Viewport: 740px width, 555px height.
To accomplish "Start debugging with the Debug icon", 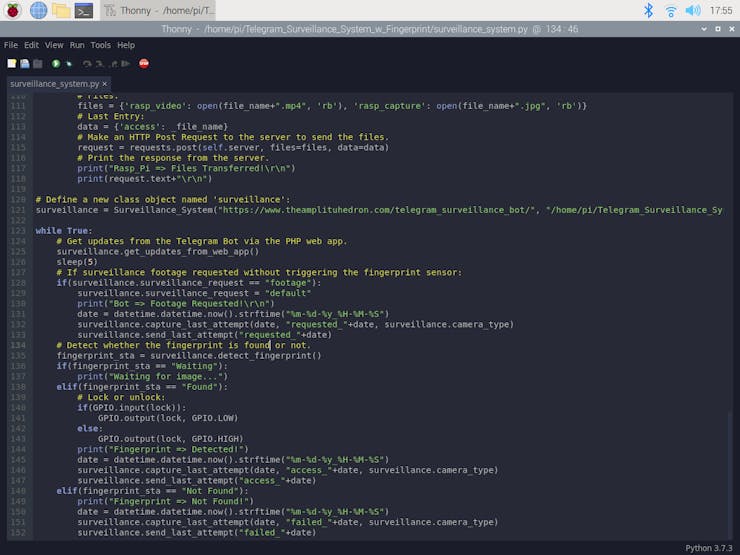I will point(69,63).
